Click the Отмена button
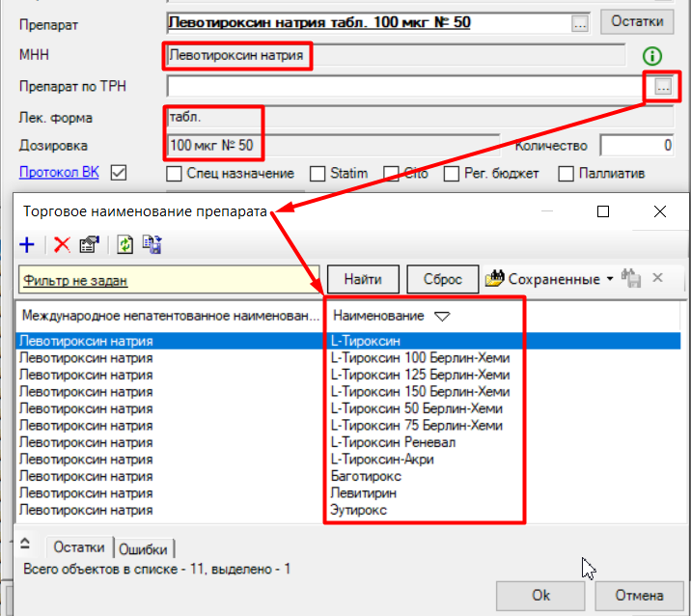Image resolution: width=691 pixels, height=616 pixels. click(x=639, y=596)
